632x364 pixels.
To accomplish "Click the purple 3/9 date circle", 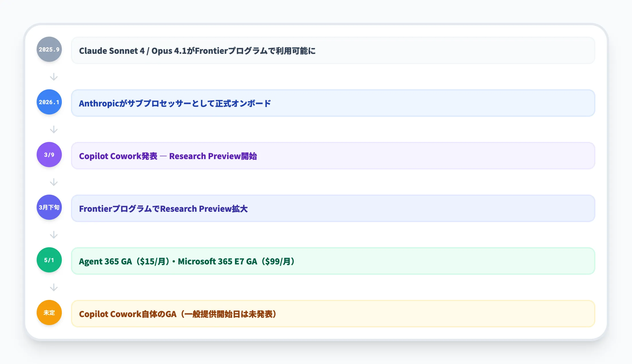I will [x=49, y=155].
